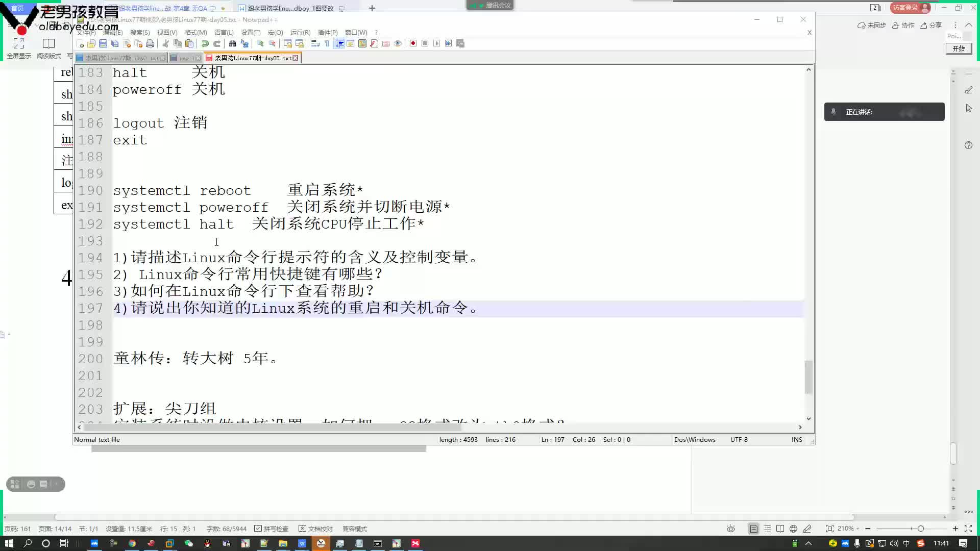This screenshot has width=980, height=551.
Task: Click the Paste clipboard icon
Action: [x=189, y=43]
